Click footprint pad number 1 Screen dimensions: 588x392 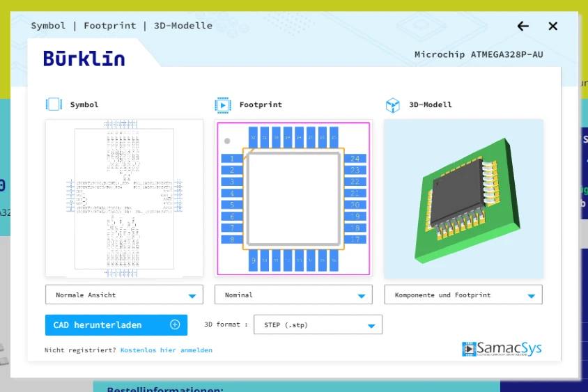[232, 159]
